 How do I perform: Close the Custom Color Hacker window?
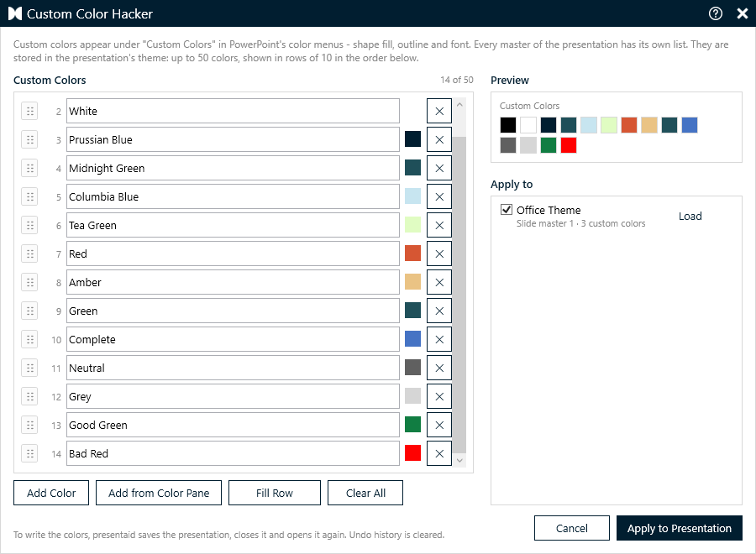(743, 13)
